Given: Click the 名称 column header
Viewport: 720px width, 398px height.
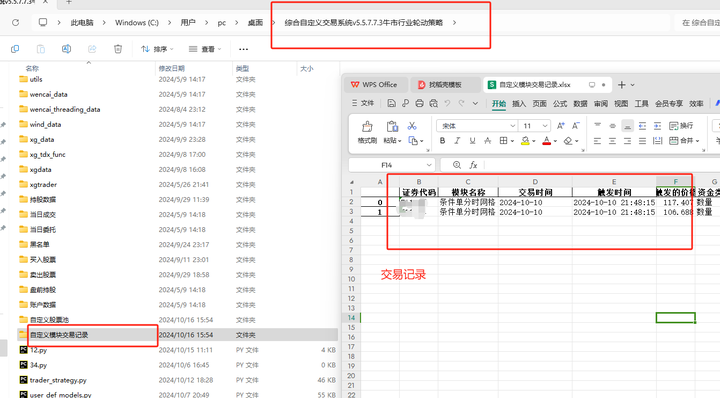Looking at the screenshot, I should coord(32,68).
